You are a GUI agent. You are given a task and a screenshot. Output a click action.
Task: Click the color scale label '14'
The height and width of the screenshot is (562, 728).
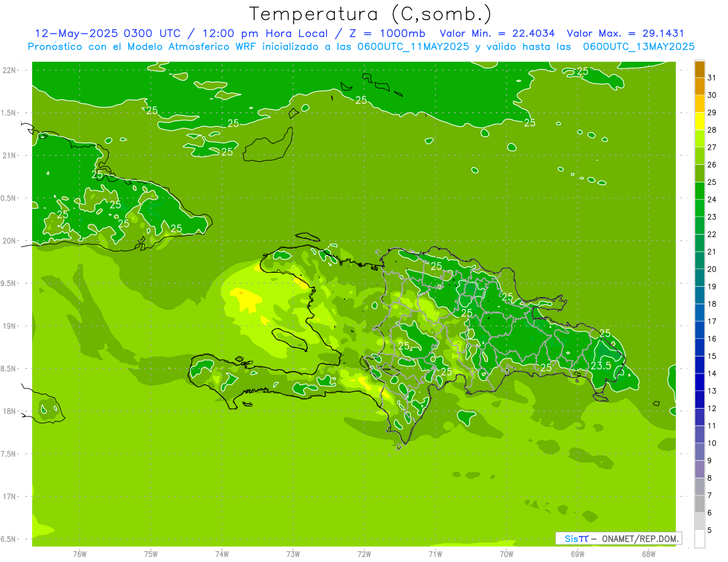click(x=712, y=373)
